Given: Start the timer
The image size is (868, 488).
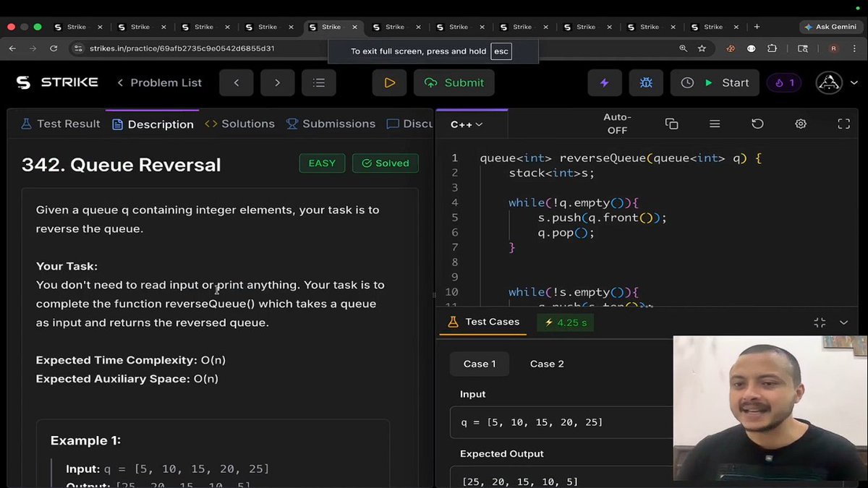Looking at the screenshot, I should tap(714, 82).
